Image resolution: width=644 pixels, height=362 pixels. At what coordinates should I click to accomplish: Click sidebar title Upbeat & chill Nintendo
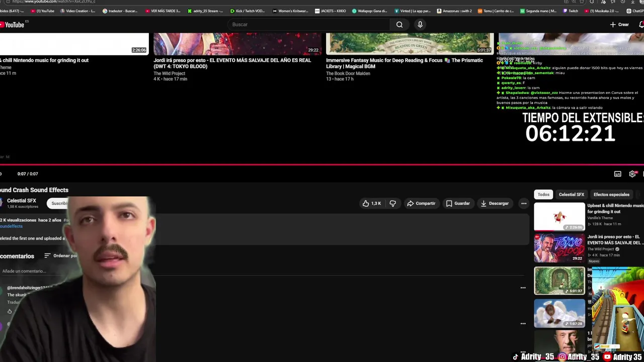(x=615, y=209)
